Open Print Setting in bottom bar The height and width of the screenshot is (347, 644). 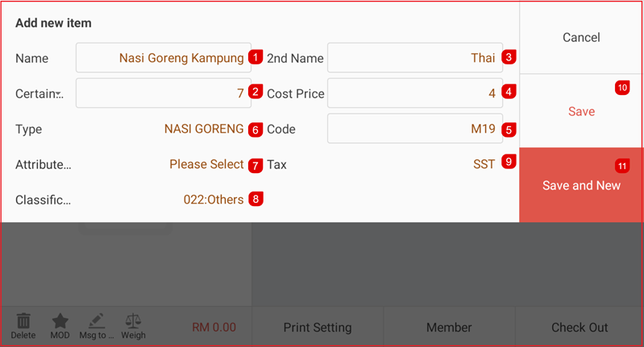click(x=318, y=328)
